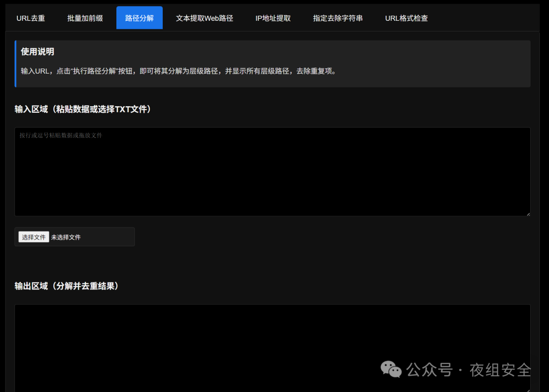
Task: Open the 批量加前缀 tab
Action: [x=84, y=17]
